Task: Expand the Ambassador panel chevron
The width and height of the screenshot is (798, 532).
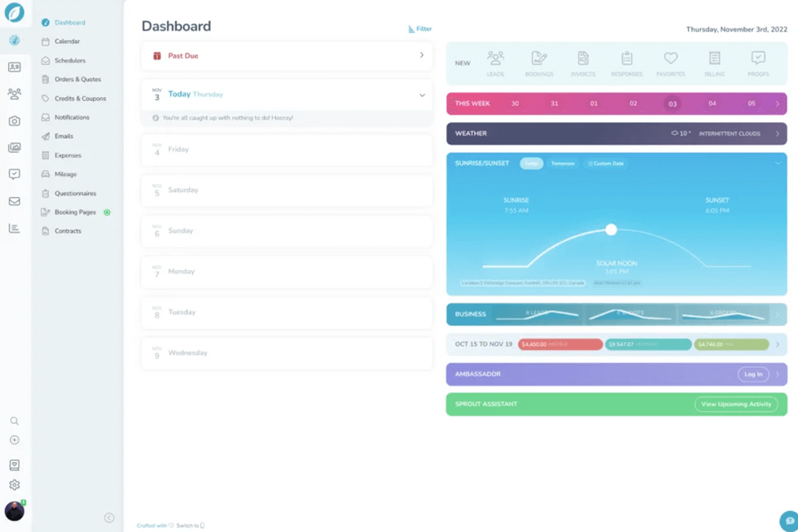Action: pyautogui.click(x=777, y=374)
